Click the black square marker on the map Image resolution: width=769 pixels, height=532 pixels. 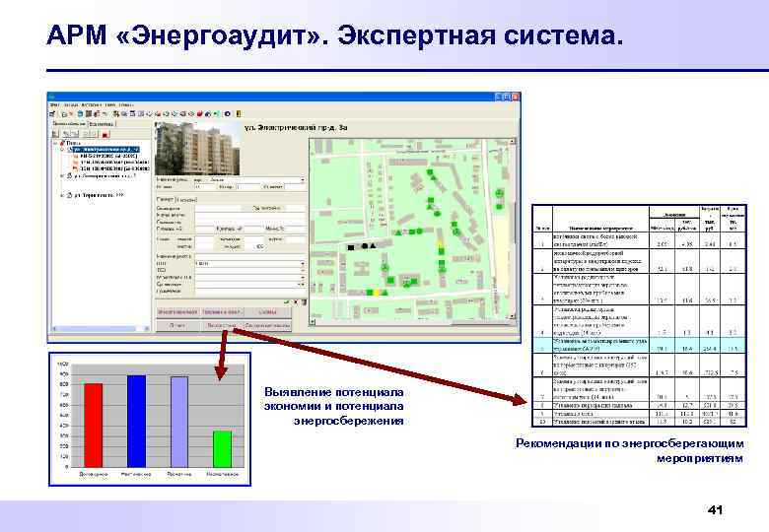[x=351, y=247]
